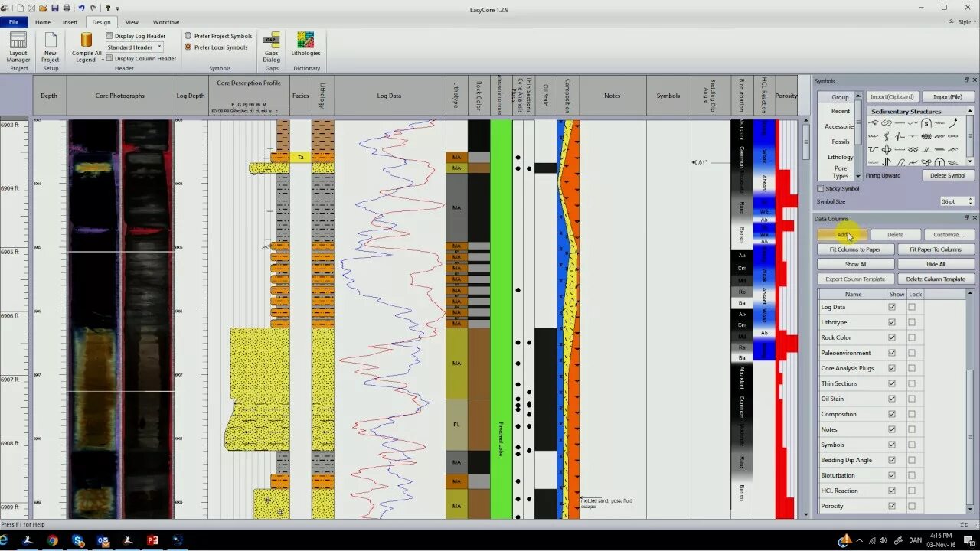Switch to the Insert tab
Viewport: 980px width, 551px height.
70,22
